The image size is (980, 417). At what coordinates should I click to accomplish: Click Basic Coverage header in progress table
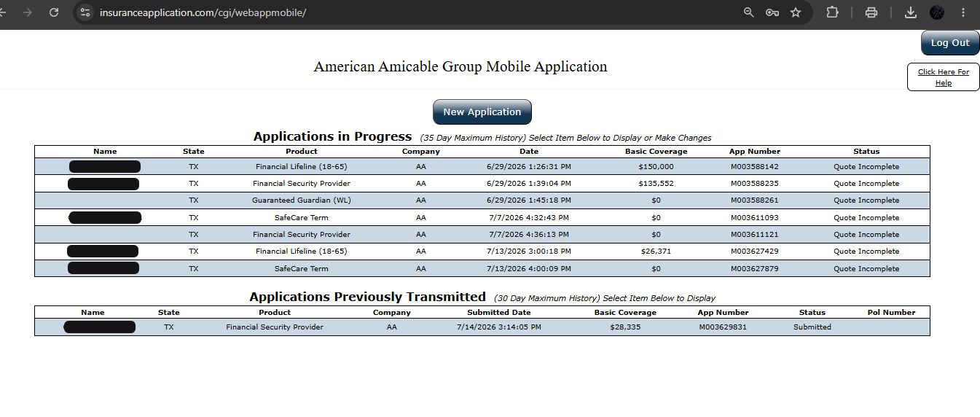pos(656,152)
